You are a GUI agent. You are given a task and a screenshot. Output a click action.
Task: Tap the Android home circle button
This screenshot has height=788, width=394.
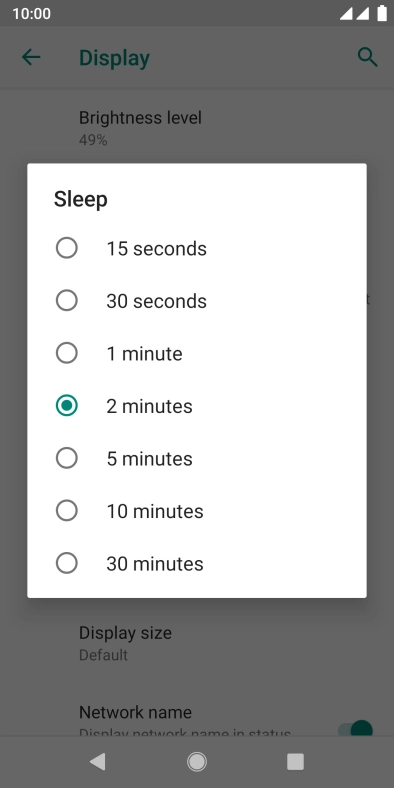pos(196,762)
